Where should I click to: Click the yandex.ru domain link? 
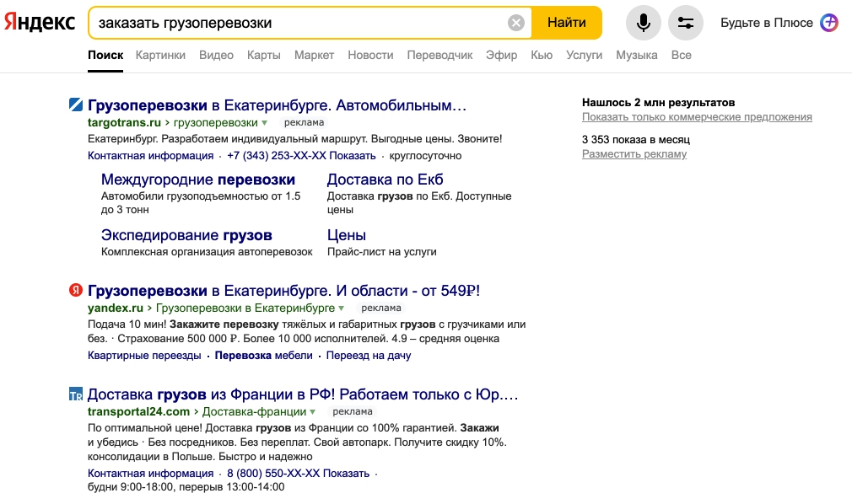116,308
